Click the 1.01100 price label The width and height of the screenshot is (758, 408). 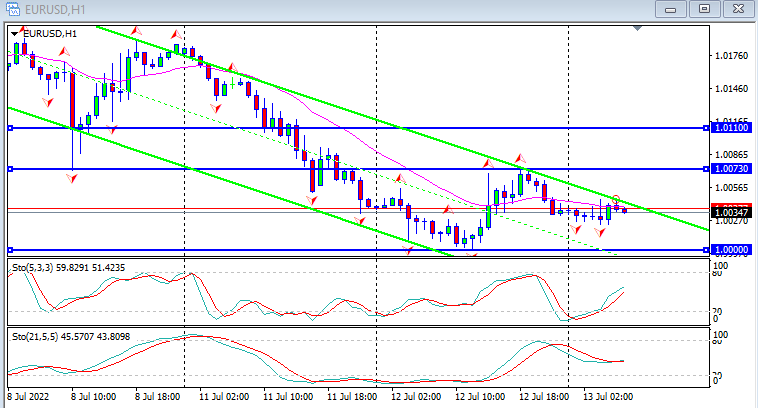[732, 128]
